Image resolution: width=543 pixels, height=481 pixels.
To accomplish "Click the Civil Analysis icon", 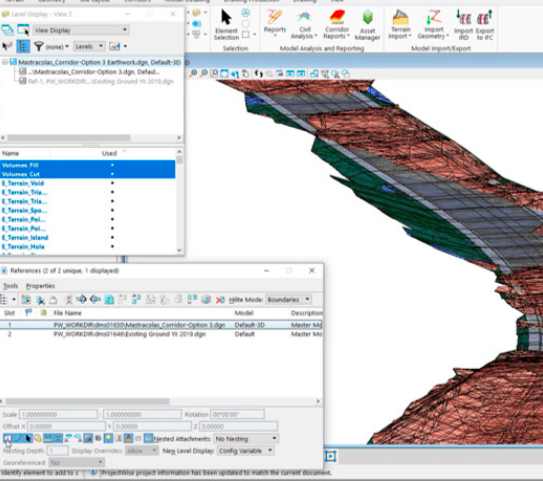I will point(304,25).
